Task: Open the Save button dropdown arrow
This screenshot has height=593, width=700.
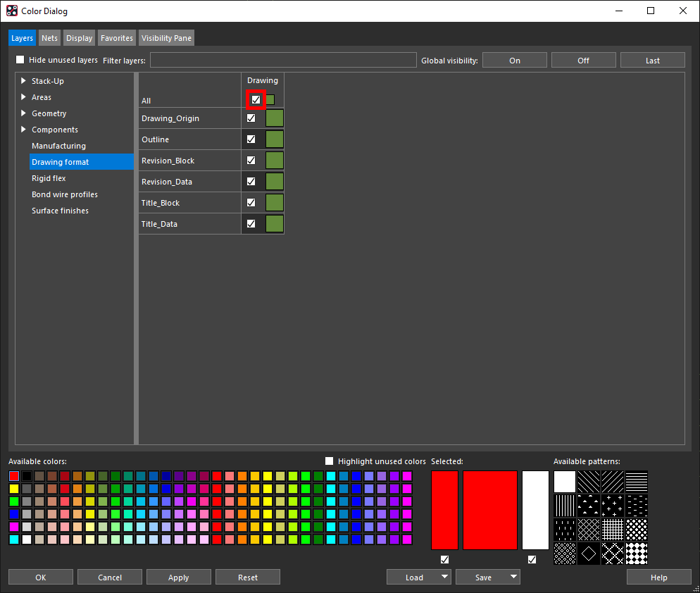Action: pos(514,577)
